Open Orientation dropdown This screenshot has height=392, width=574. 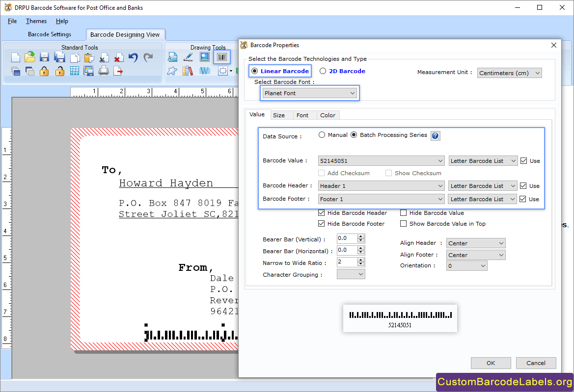pos(467,266)
